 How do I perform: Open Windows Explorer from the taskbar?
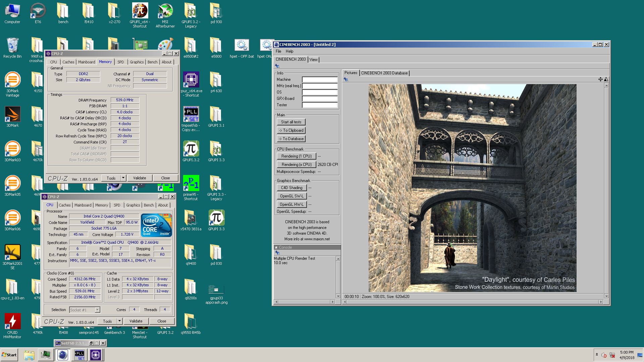[x=29, y=355]
